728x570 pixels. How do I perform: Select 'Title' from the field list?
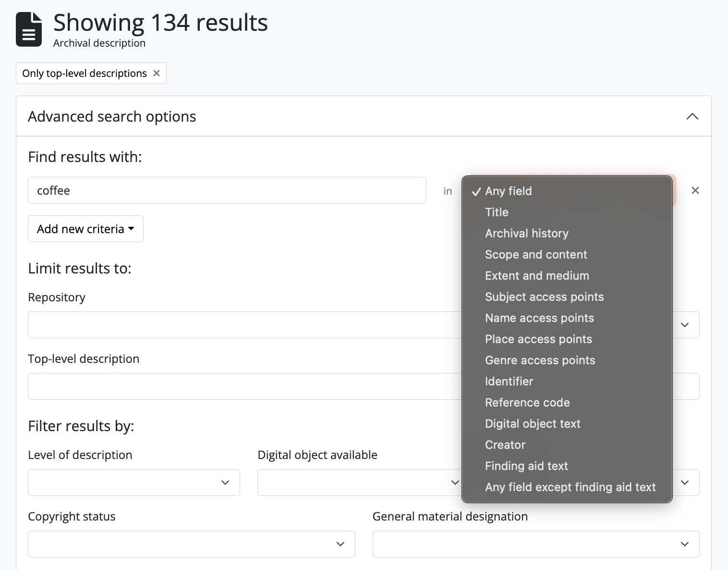tap(497, 212)
